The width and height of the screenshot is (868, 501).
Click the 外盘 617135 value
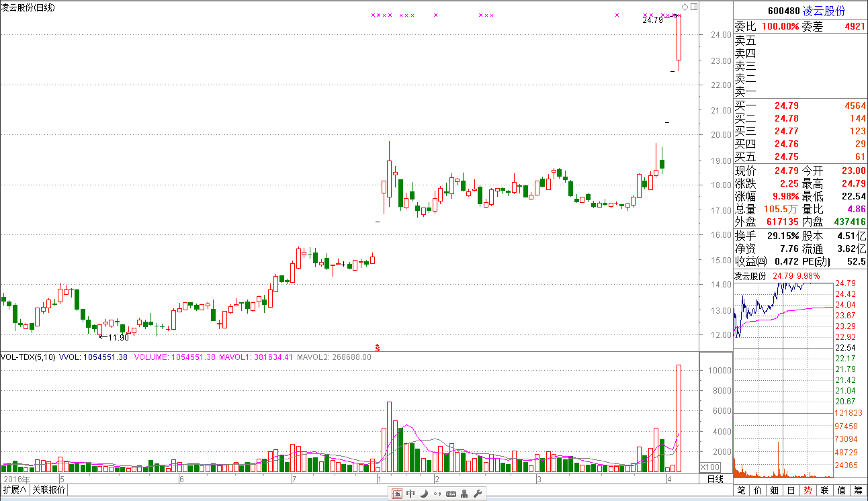[782, 222]
